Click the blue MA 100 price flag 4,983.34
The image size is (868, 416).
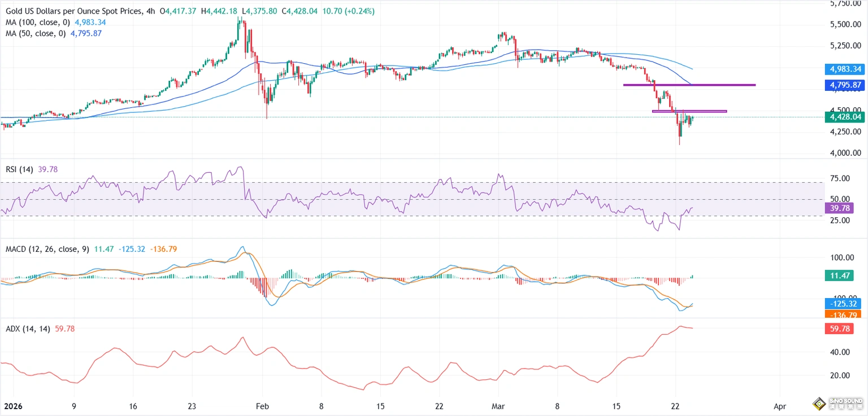click(845, 69)
